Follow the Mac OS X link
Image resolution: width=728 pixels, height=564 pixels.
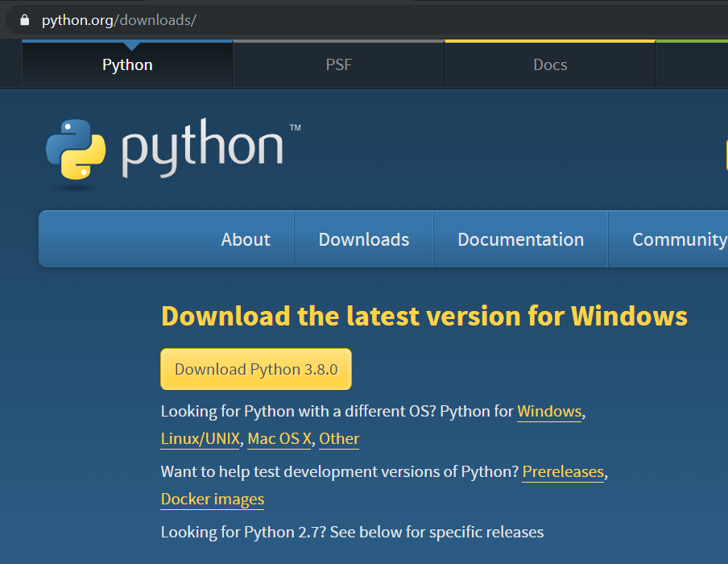click(x=279, y=438)
